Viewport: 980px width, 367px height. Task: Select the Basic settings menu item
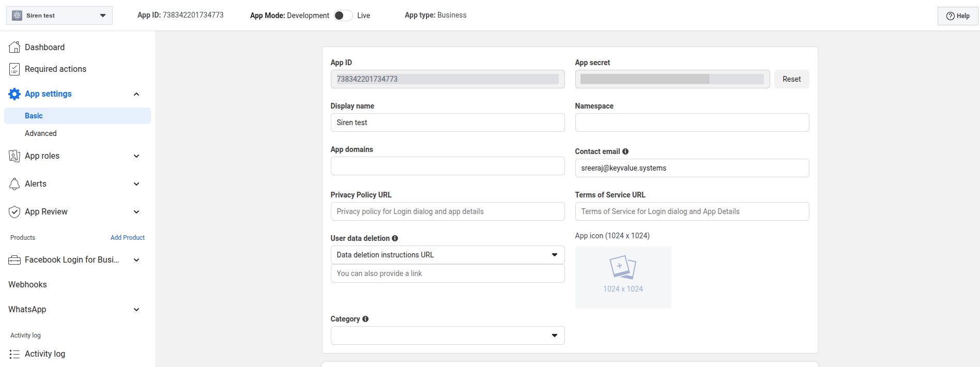coord(78,116)
